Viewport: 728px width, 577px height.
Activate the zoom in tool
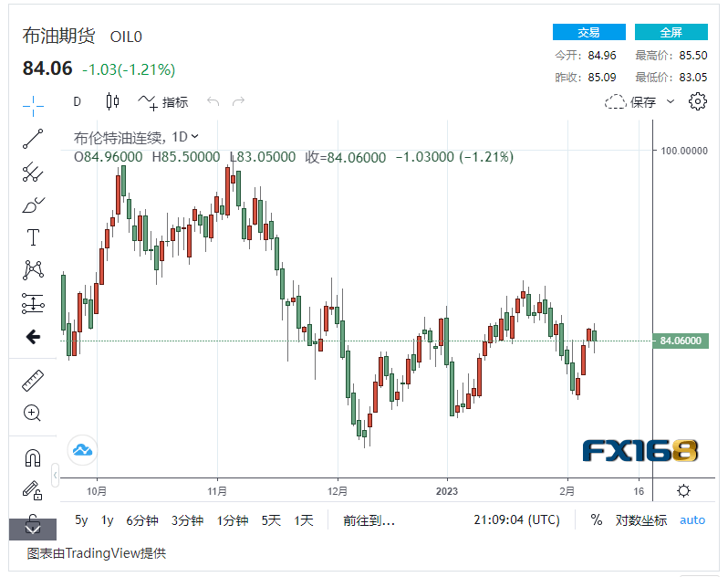33,413
